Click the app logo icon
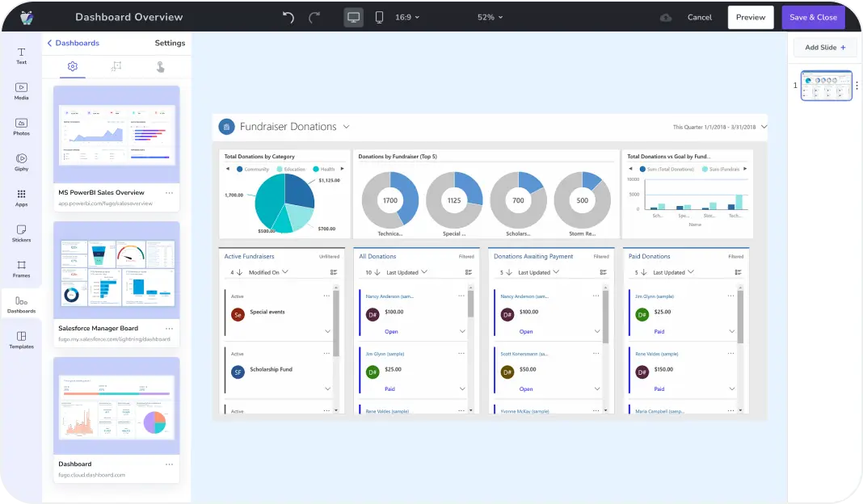The width and height of the screenshot is (863, 504). [x=27, y=18]
